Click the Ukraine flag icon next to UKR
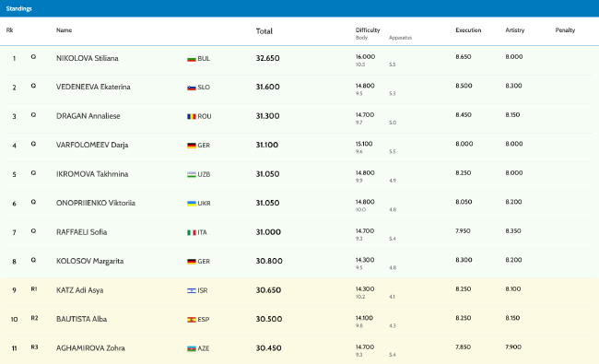The image size is (599, 364). coord(192,204)
